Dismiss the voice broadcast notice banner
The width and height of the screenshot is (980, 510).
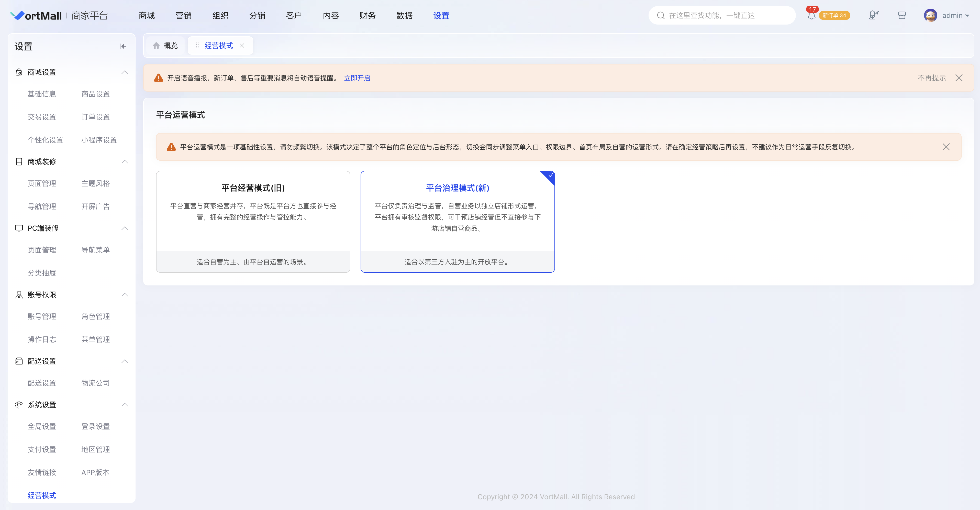coord(959,78)
